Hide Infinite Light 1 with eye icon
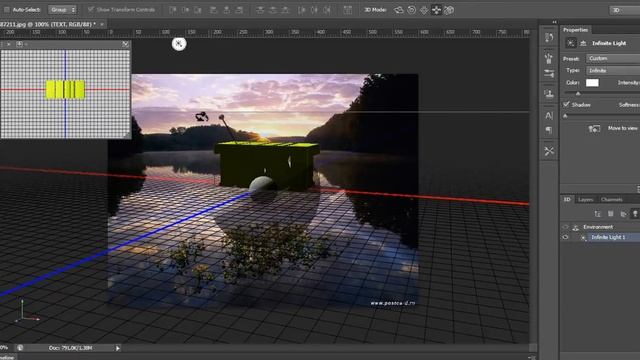 click(566, 237)
